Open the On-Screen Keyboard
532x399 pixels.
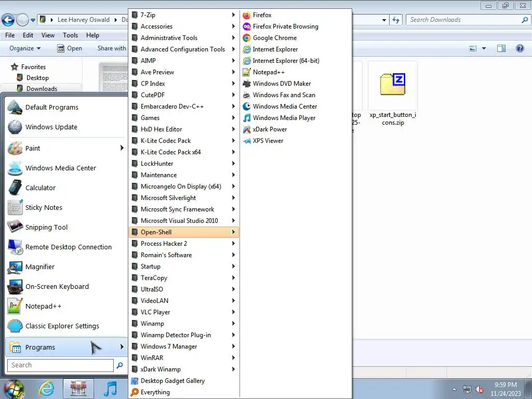click(x=66, y=286)
